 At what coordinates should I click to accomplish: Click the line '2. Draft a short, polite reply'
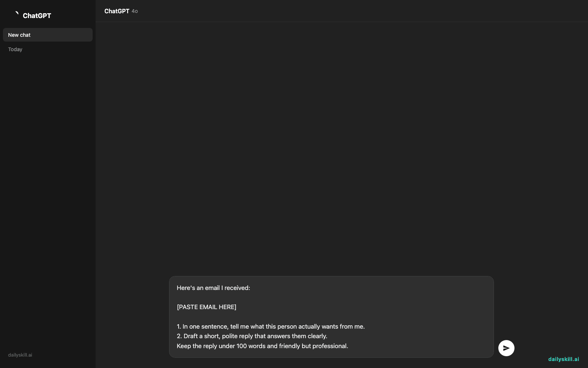point(252,336)
